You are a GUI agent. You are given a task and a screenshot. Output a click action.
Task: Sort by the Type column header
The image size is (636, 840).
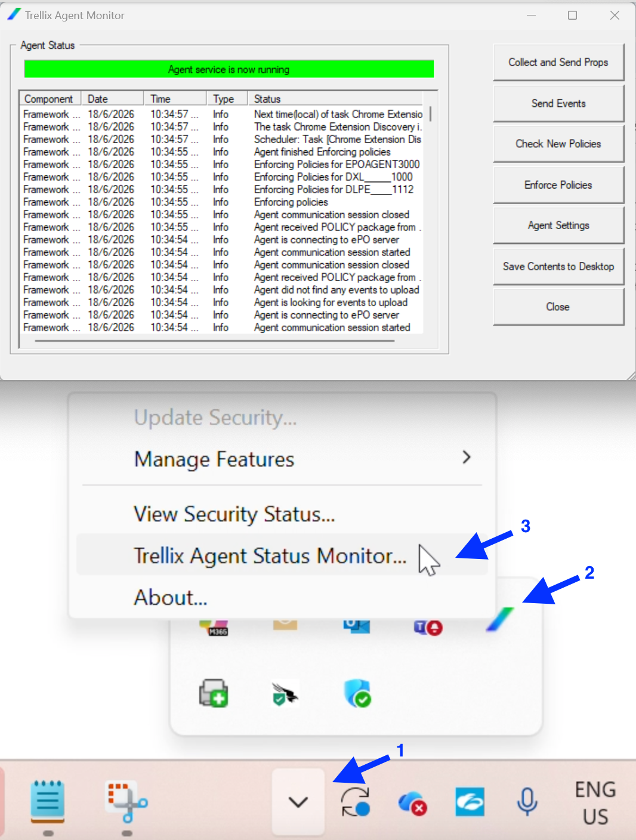[x=227, y=98]
